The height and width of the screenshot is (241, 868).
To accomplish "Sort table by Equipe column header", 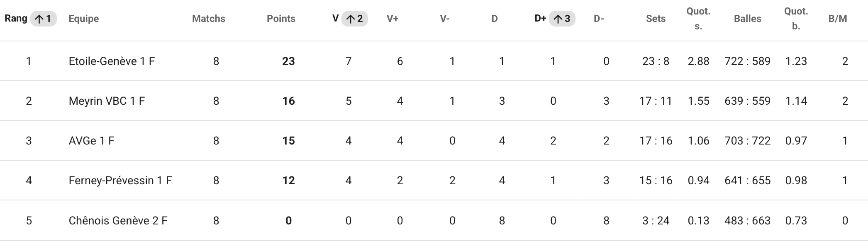I will [x=84, y=19].
